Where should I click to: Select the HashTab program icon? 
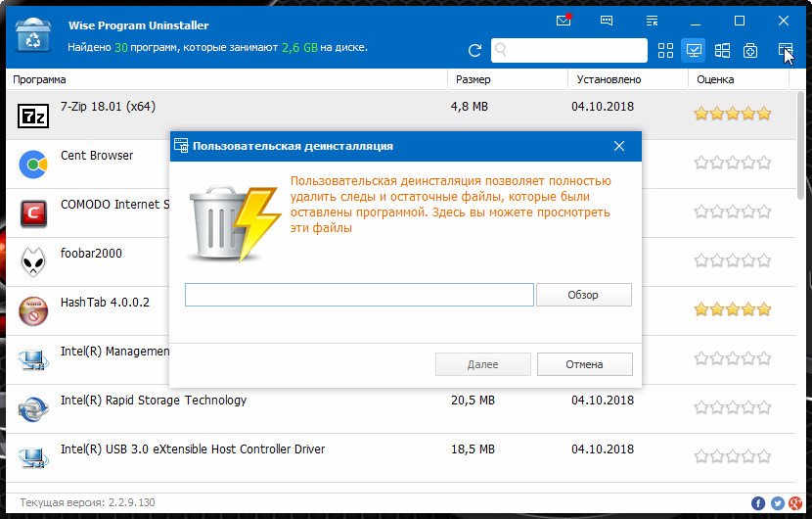pyautogui.click(x=33, y=310)
